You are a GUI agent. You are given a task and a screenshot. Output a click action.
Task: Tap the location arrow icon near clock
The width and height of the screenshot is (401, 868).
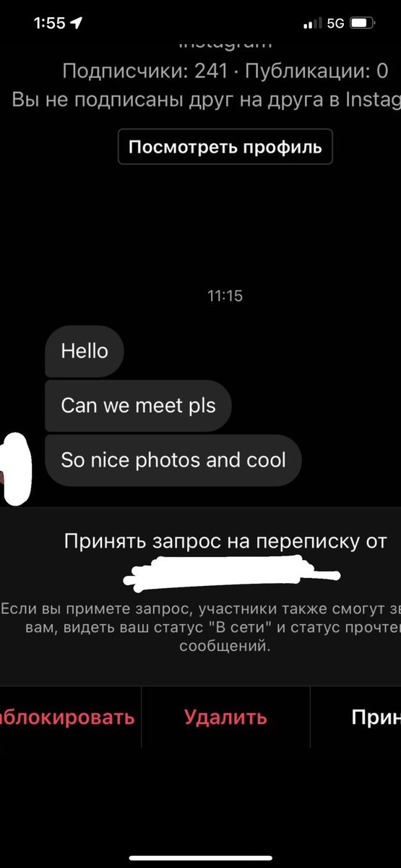click(76, 23)
